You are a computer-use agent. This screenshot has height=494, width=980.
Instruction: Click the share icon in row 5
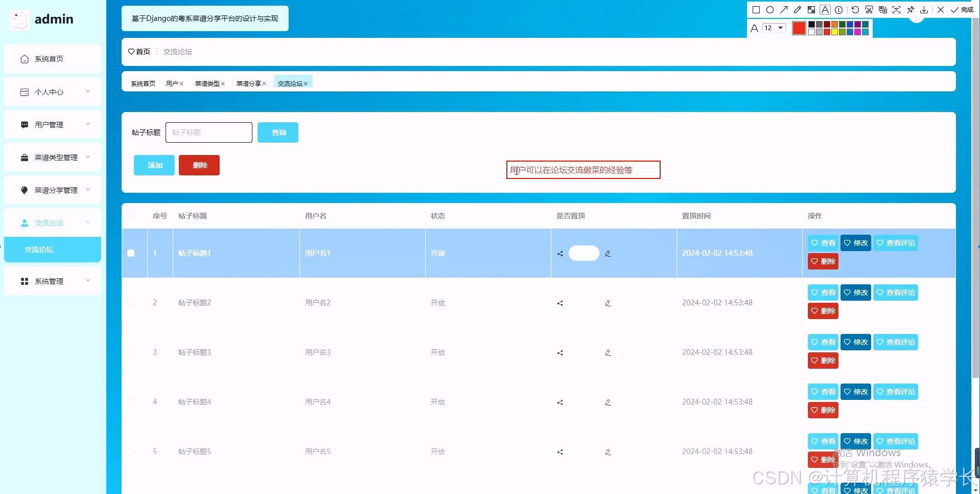(560, 452)
